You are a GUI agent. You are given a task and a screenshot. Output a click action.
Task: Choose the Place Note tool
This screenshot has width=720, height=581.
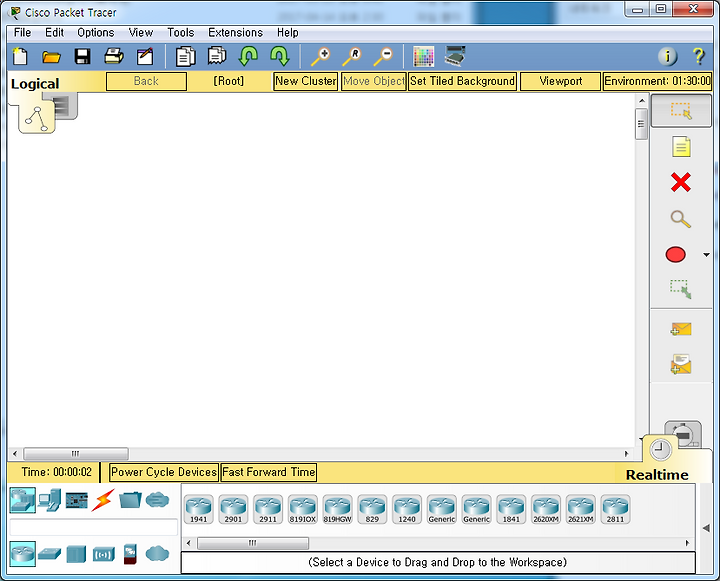point(681,147)
